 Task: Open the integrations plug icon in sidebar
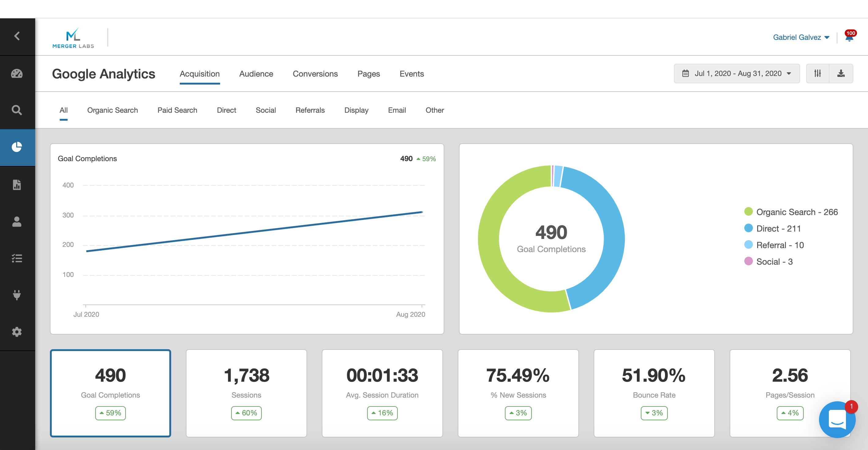click(17, 295)
